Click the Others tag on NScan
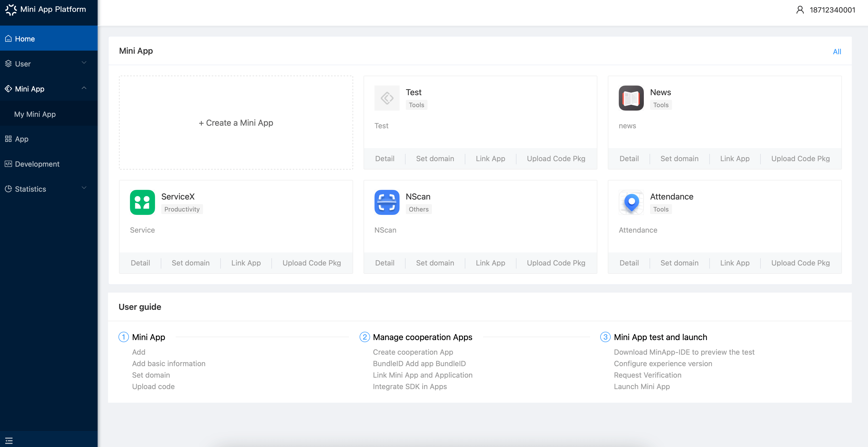Image resolution: width=868 pixels, height=447 pixels. 419,209
